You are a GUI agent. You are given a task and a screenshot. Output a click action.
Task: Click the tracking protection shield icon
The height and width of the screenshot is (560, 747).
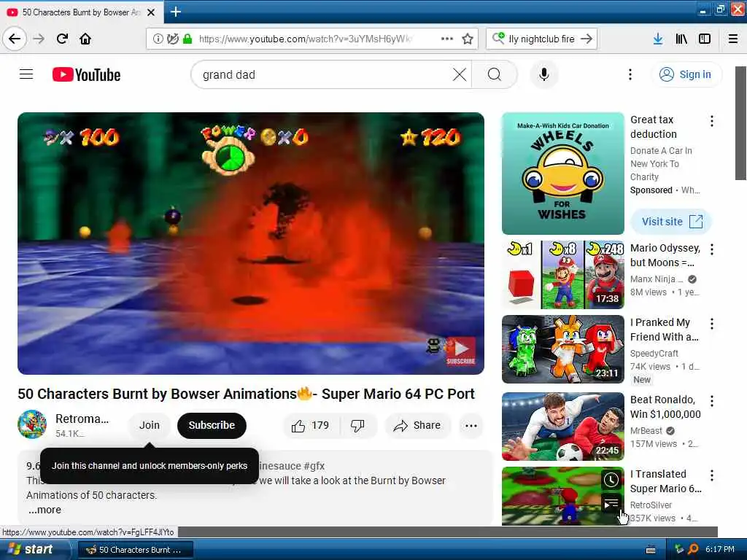tap(172, 39)
